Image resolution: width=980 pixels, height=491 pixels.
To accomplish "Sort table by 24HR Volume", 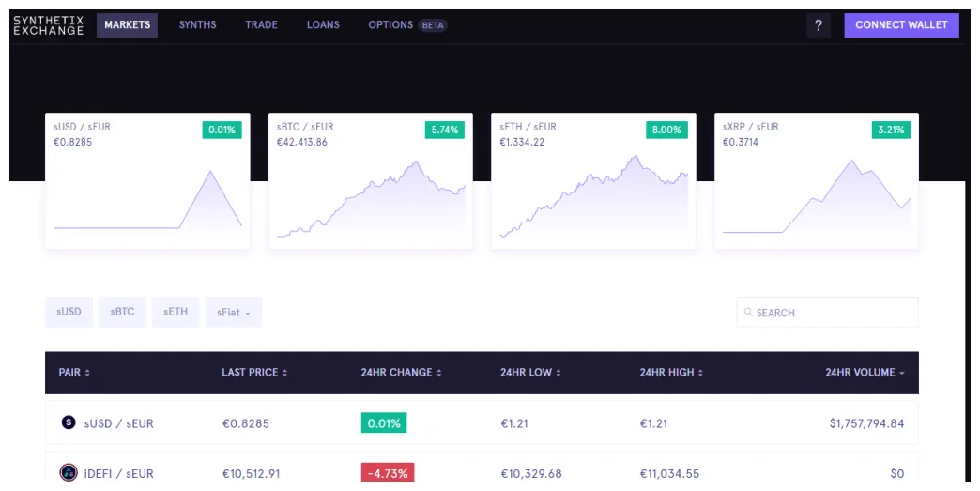I will coord(865,373).
